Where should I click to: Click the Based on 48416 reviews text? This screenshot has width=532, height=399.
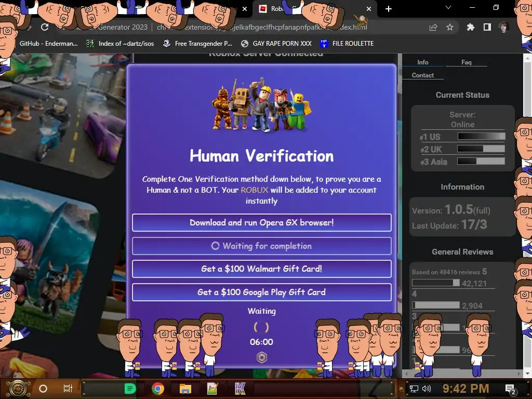446,272
